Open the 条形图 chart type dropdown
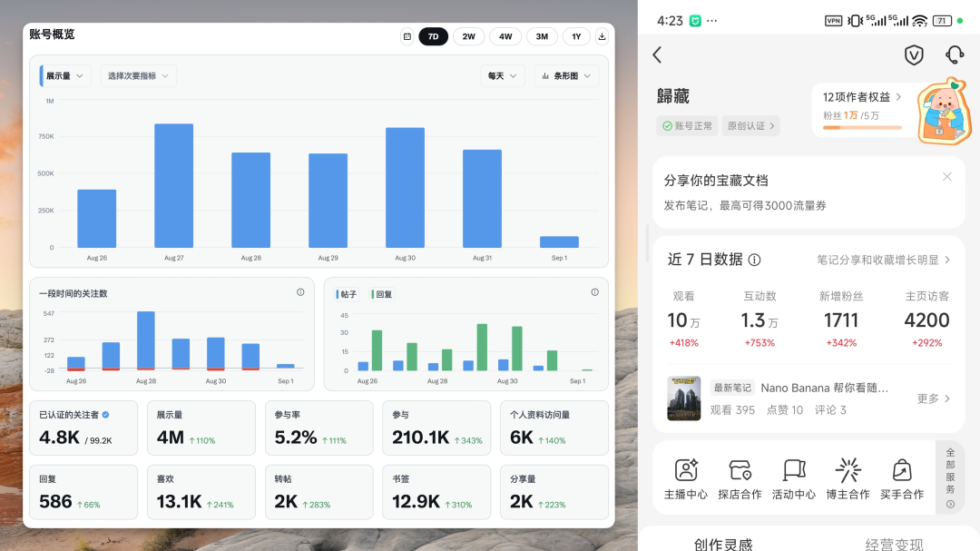The width and height of the screenshot is (980, 551). coord(566,75)
